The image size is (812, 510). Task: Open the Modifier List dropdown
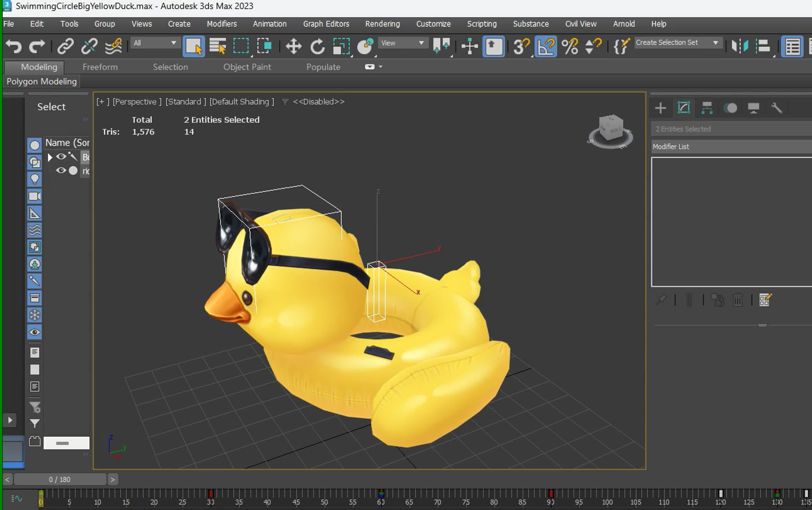[x=731, y=146]
